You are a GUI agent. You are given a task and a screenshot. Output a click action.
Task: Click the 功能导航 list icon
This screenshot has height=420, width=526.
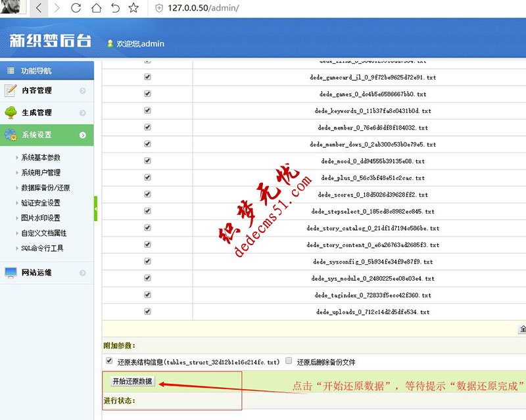[9, 70]
